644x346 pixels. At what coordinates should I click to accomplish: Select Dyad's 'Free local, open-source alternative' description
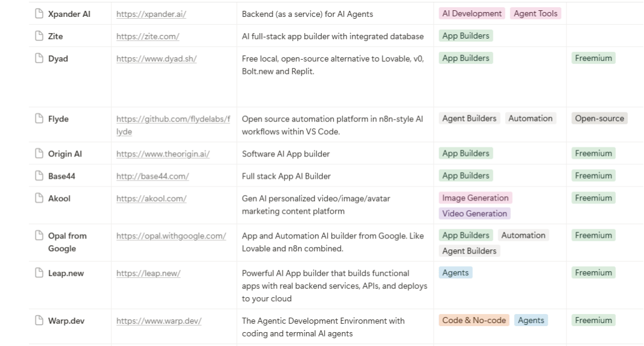(333, 65)
